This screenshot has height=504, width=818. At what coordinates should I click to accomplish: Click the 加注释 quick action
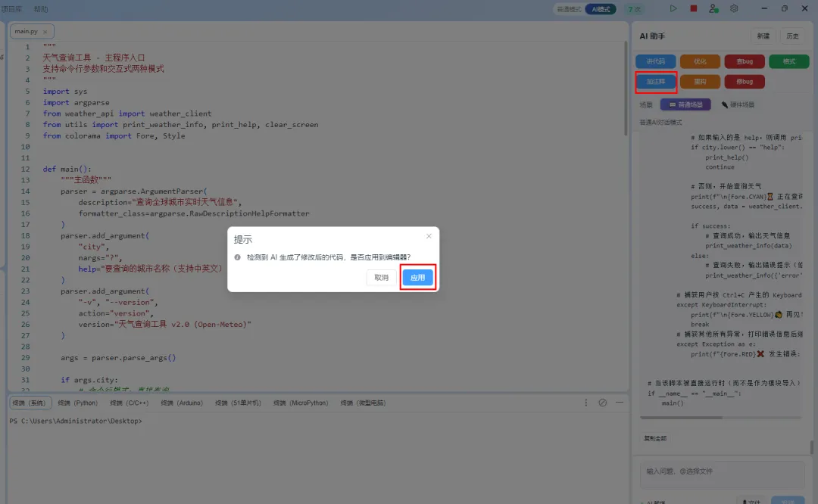click(656, 82)
